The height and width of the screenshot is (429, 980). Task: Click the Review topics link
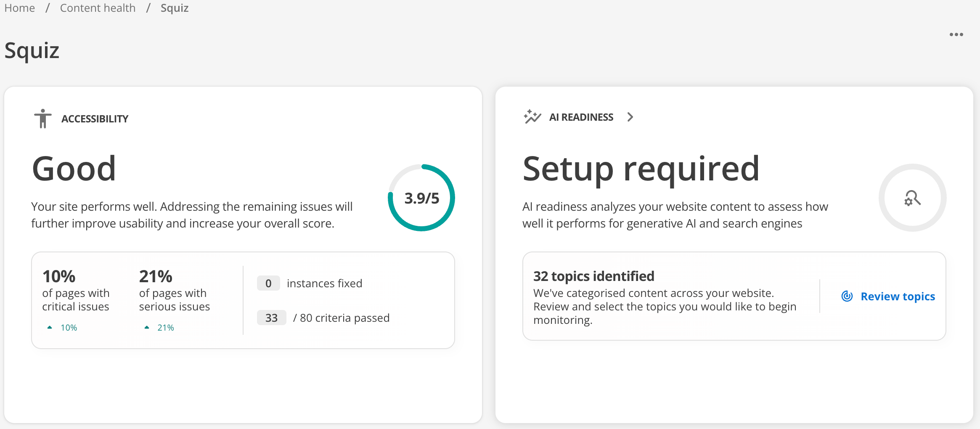click(898, 297)
